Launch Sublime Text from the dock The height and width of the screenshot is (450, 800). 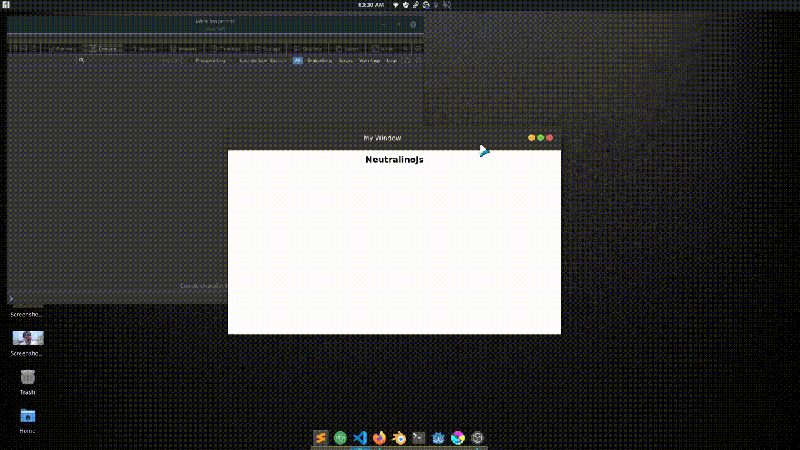coord(320,438)
